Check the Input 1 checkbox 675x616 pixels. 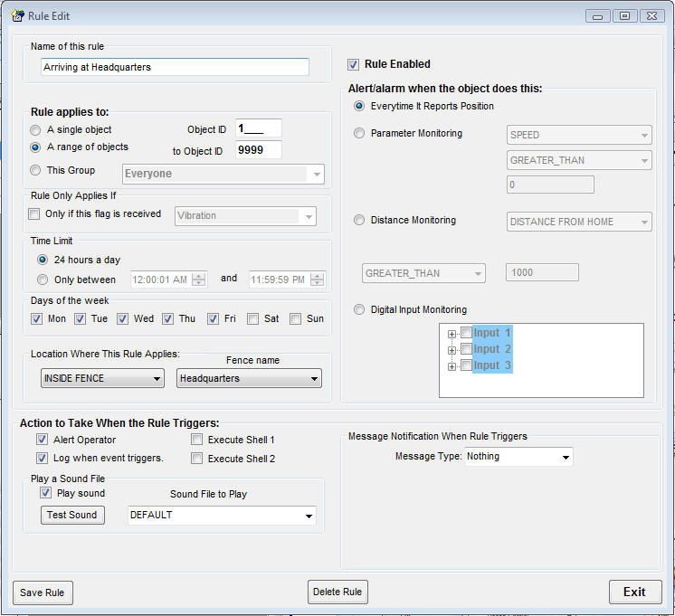pyautogui.click(x=466, y=332)
